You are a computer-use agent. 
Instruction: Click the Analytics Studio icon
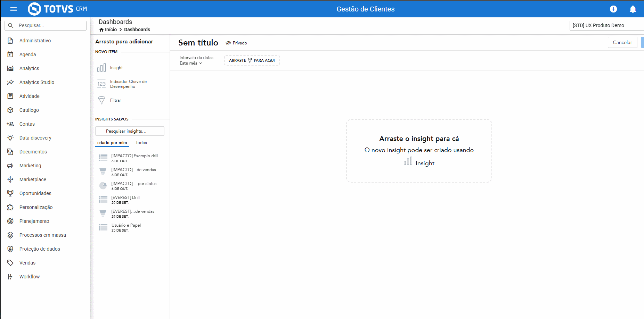pyautogui.click(x=10, y=82)
